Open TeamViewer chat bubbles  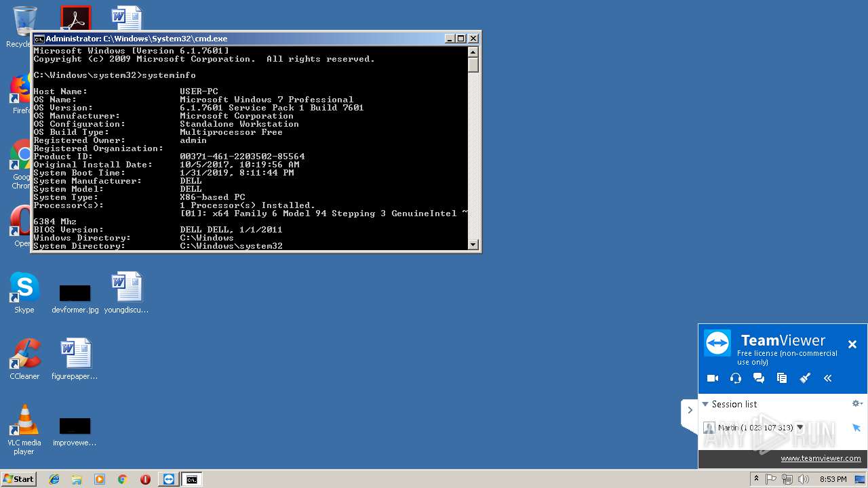pyautogui.click(x=759, y=378)
